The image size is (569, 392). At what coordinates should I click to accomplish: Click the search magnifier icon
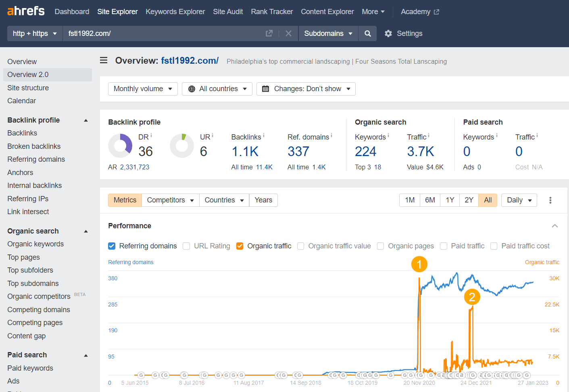tap(367, 33)
